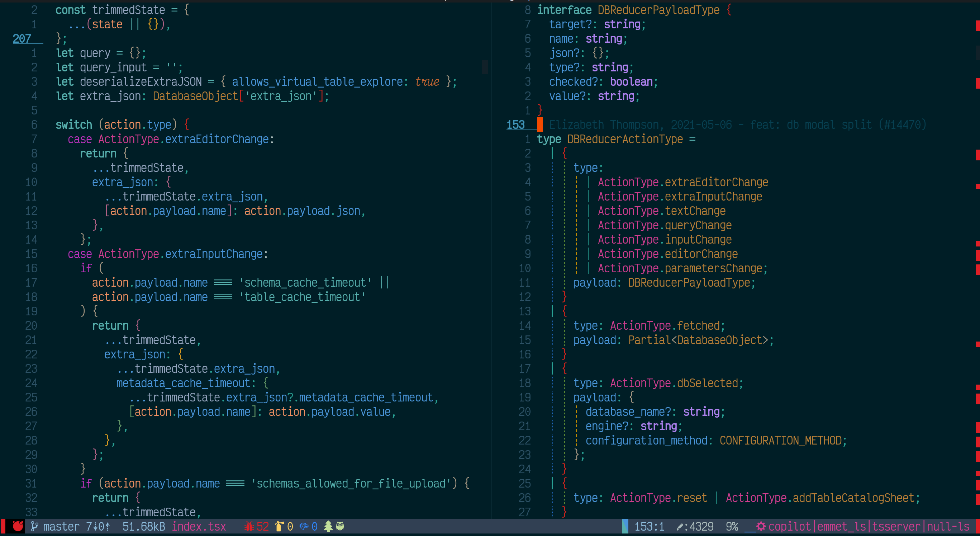Click the git blame text by Elizabeth Thompson
Viewport: 980px width, 536px height.
[738, 125]
